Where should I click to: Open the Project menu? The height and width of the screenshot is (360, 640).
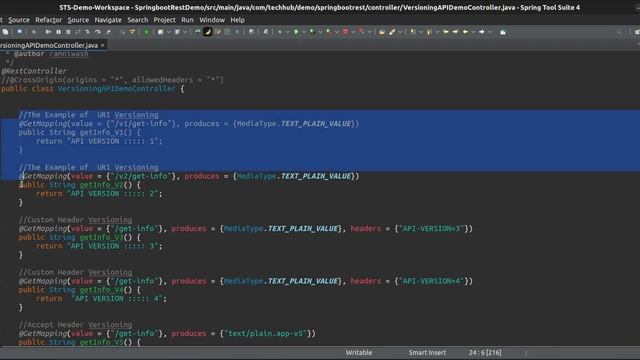[x=164, y=20]
